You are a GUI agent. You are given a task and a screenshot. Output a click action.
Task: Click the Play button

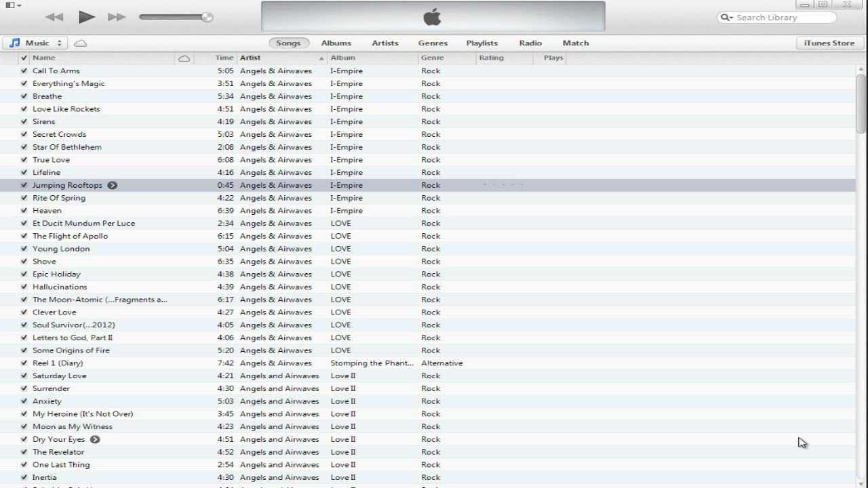pyautogui.click(x=86, y=17)
